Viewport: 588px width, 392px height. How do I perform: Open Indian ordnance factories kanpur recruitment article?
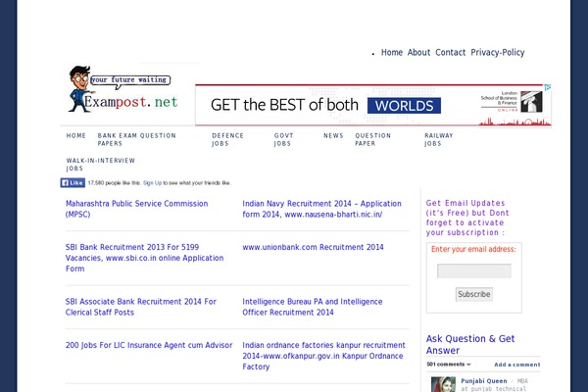click(x=323, y=356)
